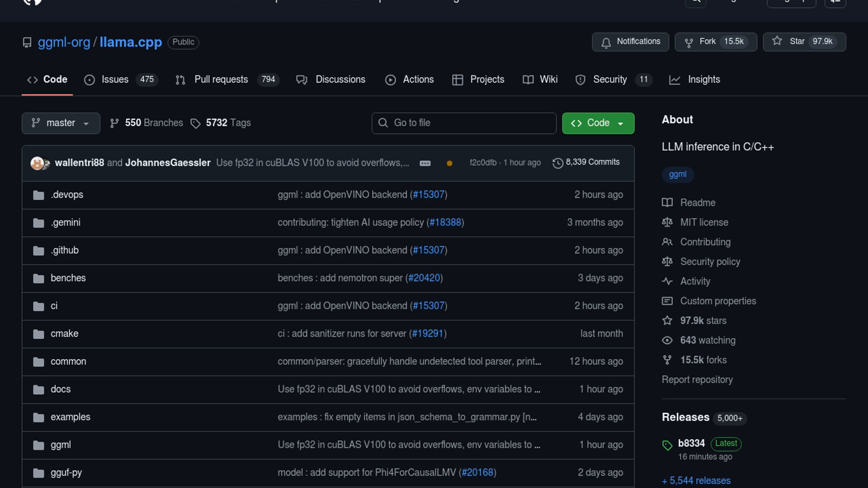Open the .devops folder
The image size is (868, 488).
point(67,195)
